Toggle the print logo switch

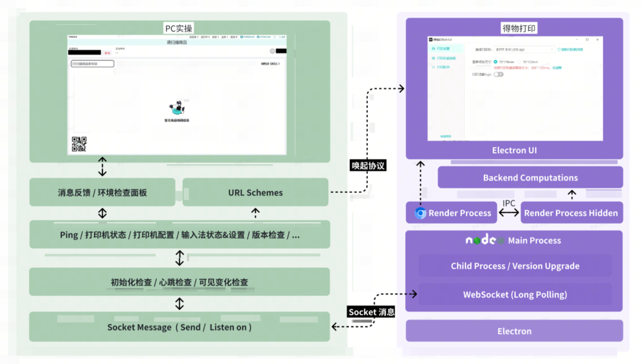point(498,74)
